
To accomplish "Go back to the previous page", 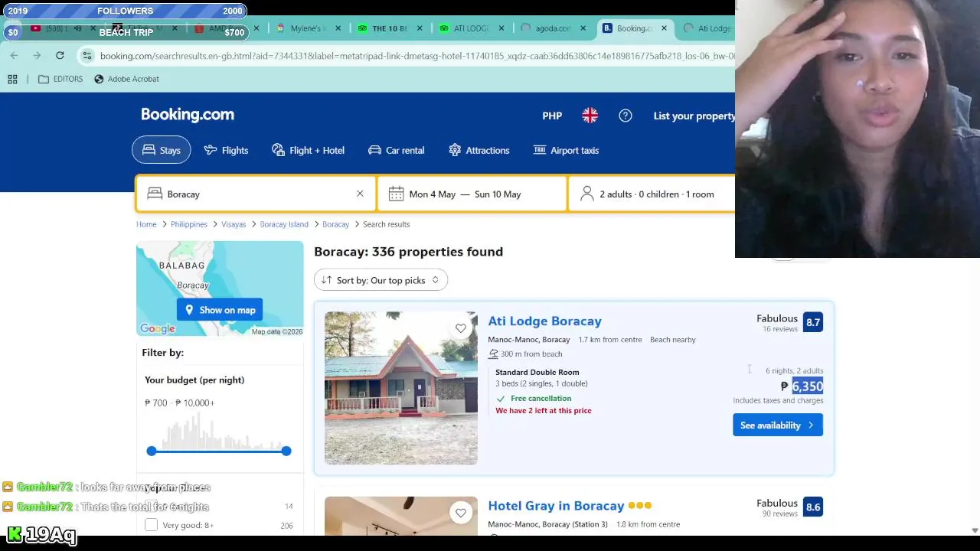I will pos(14,56).
